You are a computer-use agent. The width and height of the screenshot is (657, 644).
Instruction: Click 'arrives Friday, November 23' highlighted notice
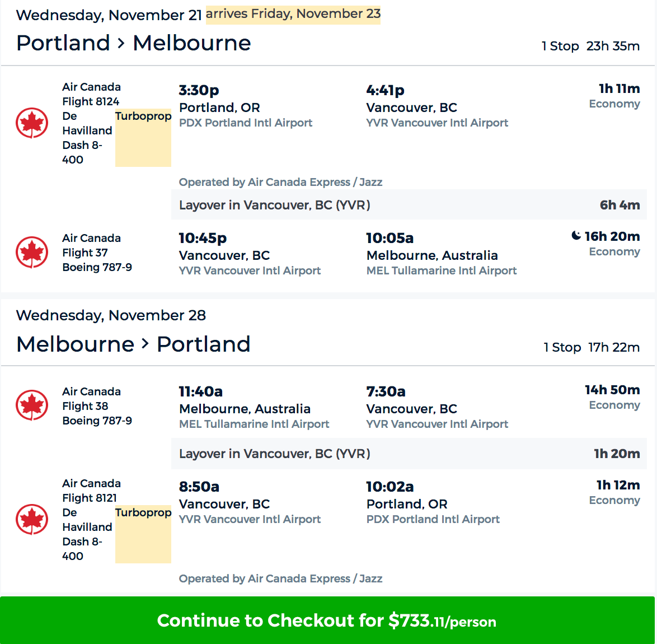(x=293, y=14)
